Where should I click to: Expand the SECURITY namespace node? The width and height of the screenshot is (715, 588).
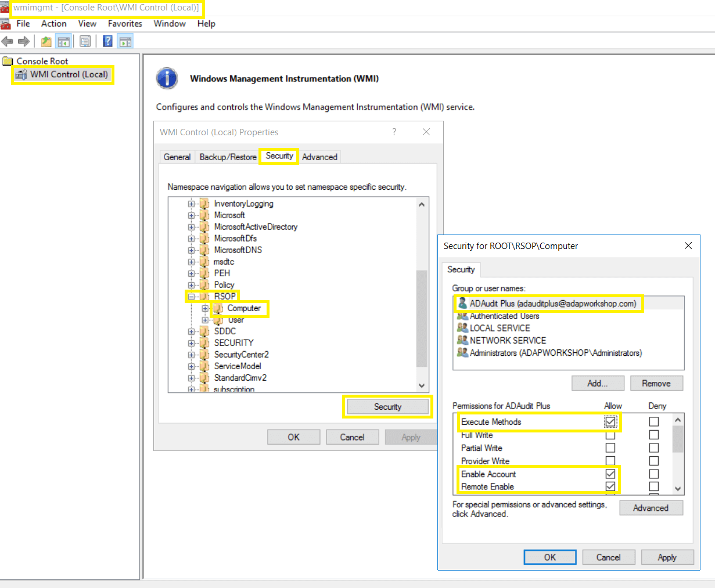pos(191,343)
